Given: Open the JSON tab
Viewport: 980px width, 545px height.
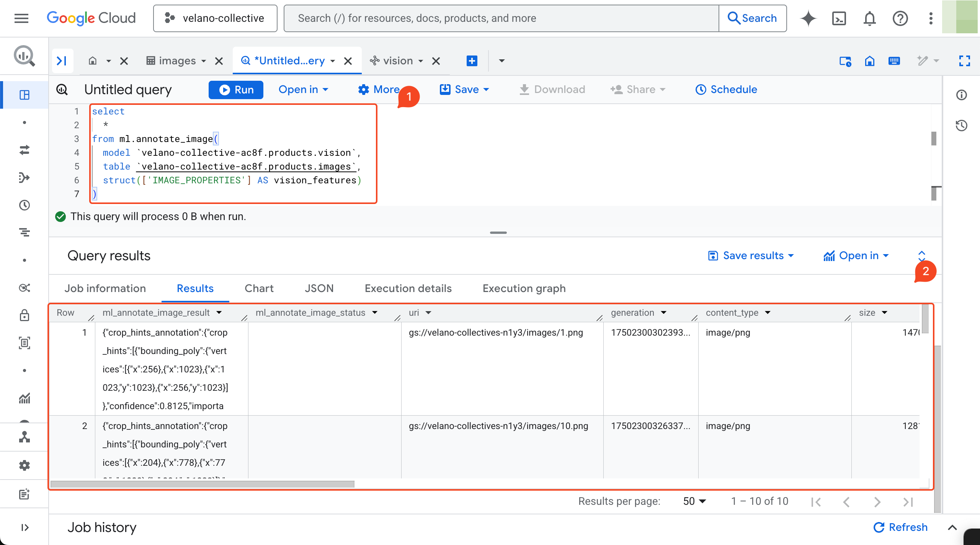Looking at the screenshot, I should (x=319, y=288).
